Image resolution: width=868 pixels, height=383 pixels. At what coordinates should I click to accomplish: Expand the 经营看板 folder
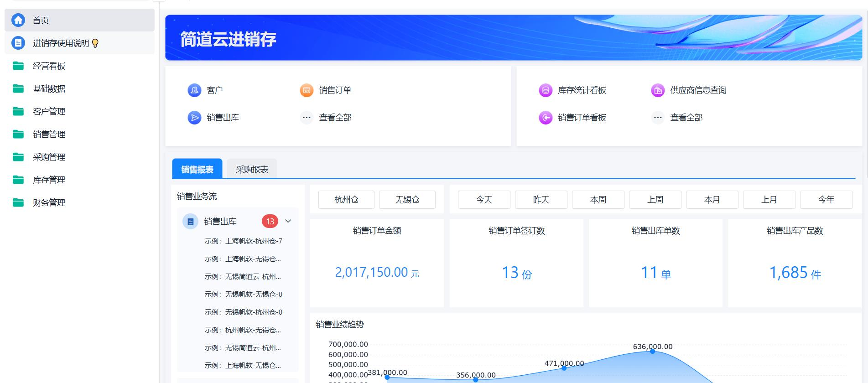[x=79, y=66]
